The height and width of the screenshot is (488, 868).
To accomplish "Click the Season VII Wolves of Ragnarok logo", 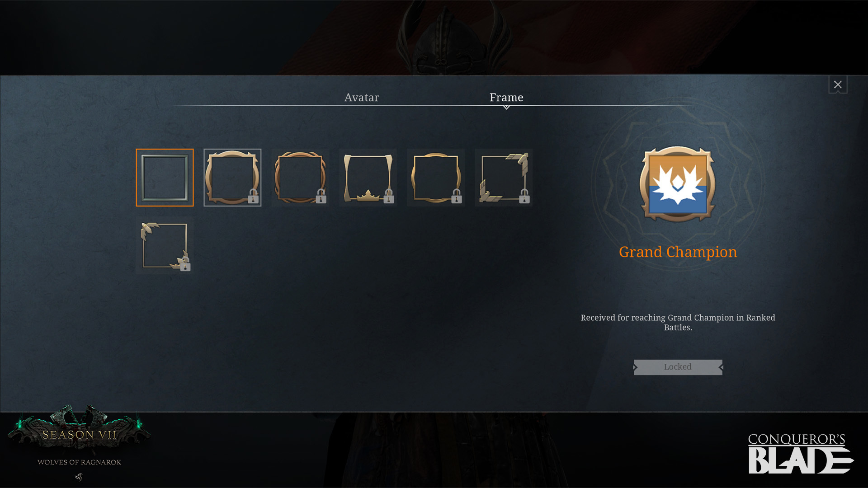I will point(79,441).
